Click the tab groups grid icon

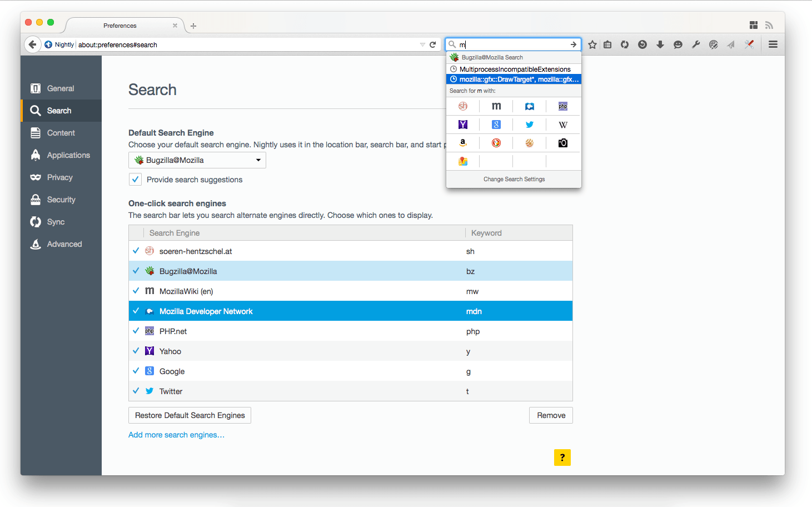[x=754, y=25]
